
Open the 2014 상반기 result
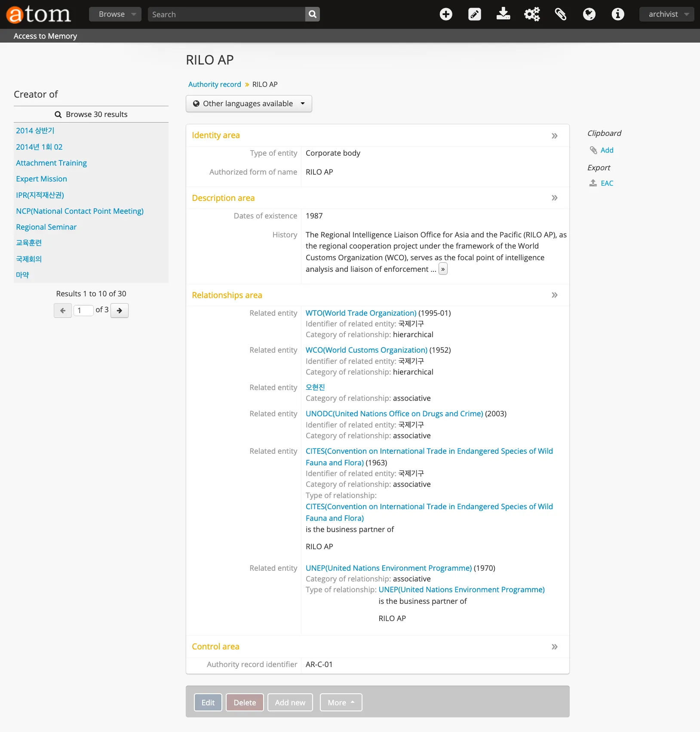[x=35, y=131]
